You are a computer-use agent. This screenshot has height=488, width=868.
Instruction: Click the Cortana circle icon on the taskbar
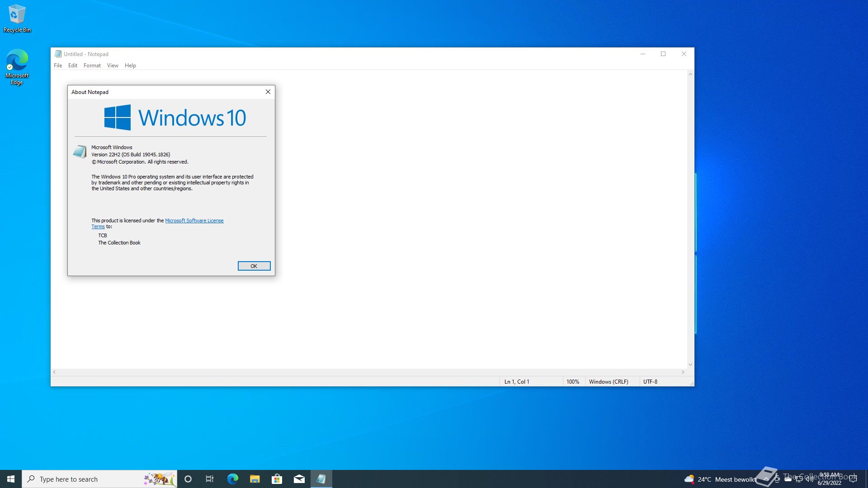click(188, 479)
